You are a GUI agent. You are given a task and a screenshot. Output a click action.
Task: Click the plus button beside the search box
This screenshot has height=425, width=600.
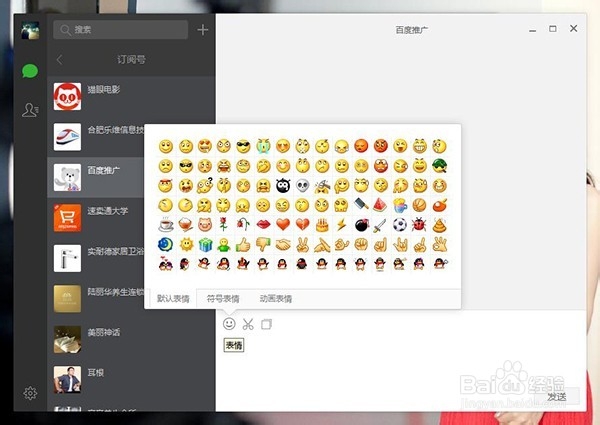pos(203,29)
